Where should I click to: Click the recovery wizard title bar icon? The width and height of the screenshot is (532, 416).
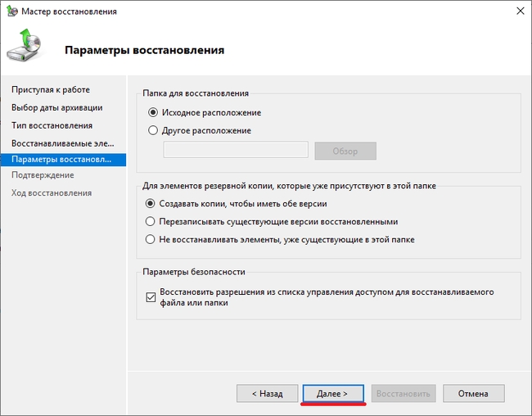[12, 11]
